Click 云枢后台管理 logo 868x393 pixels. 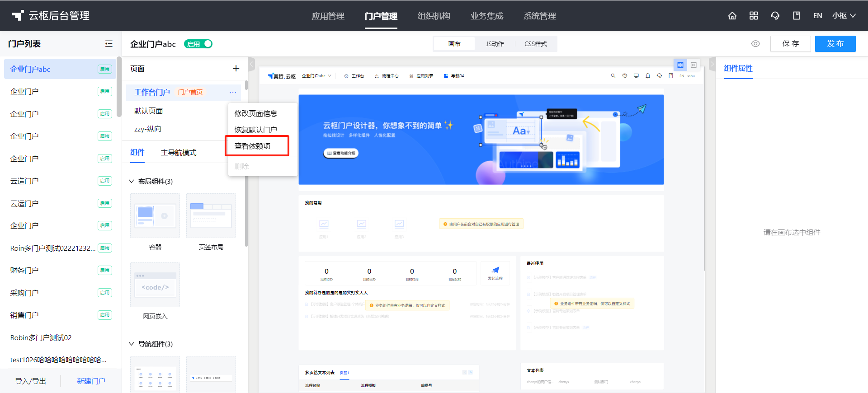[51, 16]
